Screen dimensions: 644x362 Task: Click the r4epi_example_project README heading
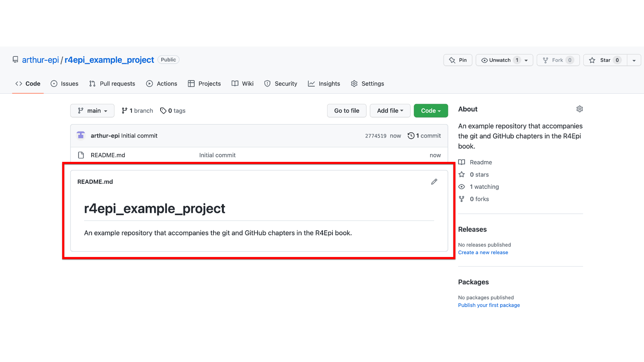coord(154,208)
